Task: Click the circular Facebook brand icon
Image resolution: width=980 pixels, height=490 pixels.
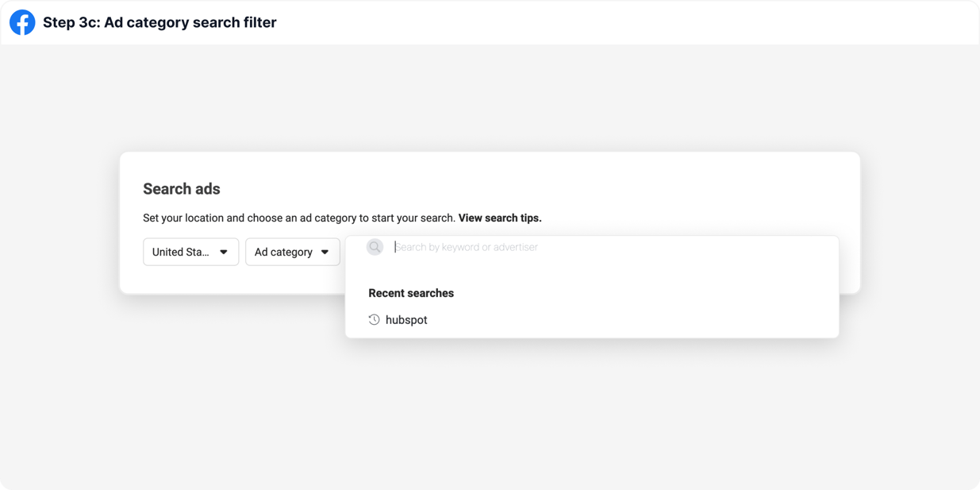Action: 22,22
